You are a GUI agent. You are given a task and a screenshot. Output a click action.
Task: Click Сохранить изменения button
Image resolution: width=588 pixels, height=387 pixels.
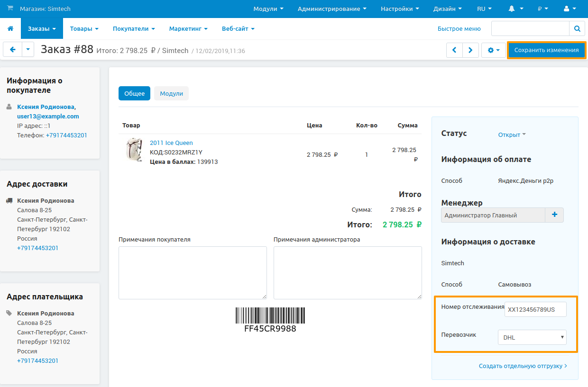pos(546,50)
